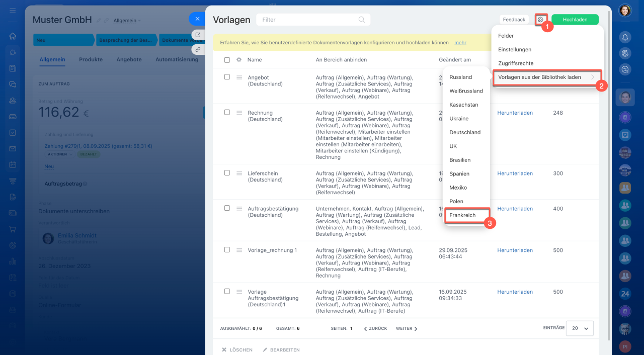
Task: Click the Neu stage in deal pipeline
Action: pyautogui.click(x=63, y=40)
